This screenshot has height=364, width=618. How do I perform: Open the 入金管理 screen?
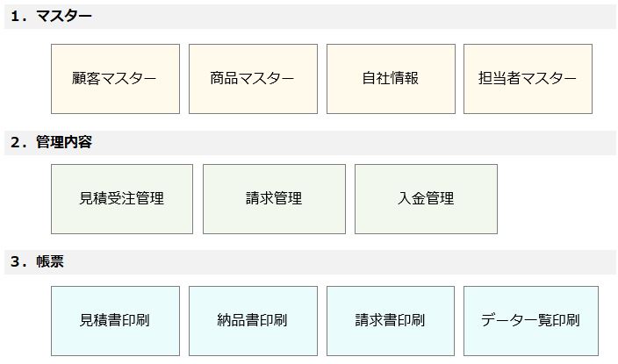pos(426,199)
